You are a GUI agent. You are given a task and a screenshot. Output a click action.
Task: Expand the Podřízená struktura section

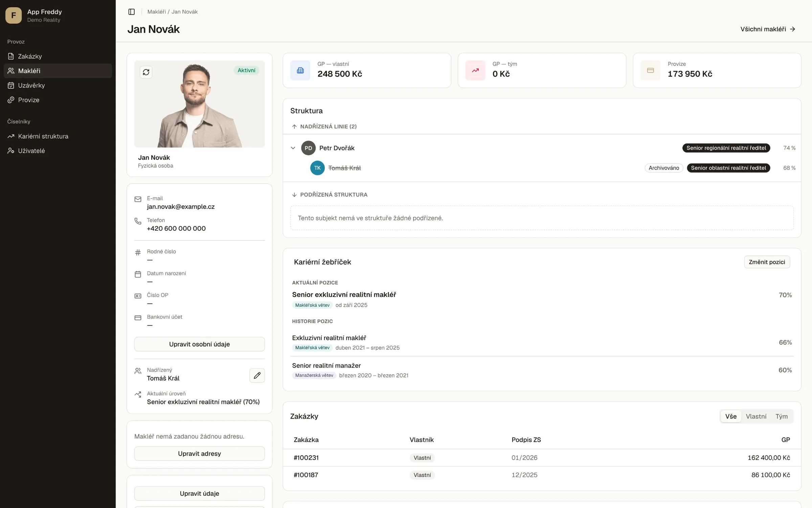(x=329, y=195)
